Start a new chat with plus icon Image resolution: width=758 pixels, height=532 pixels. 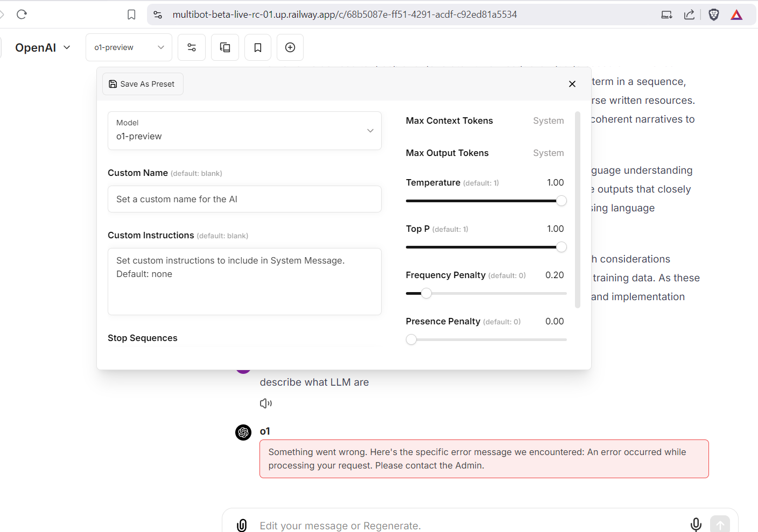[290, 47]
